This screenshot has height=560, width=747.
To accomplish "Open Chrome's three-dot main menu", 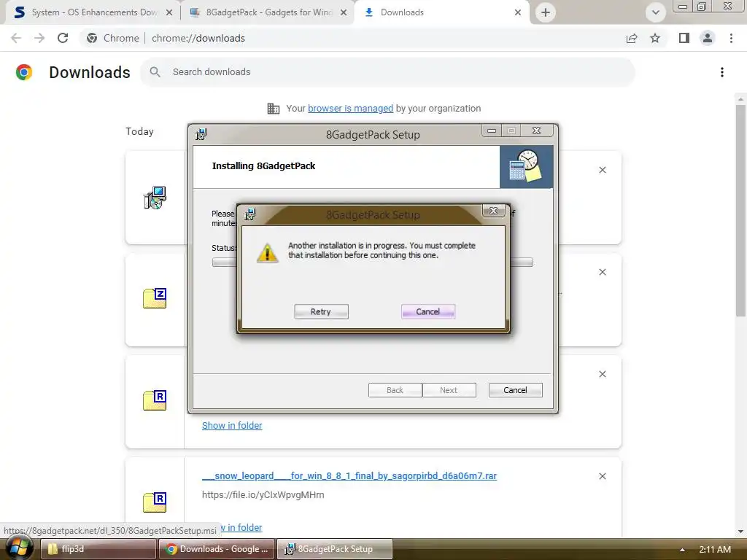I will (731, 38).
